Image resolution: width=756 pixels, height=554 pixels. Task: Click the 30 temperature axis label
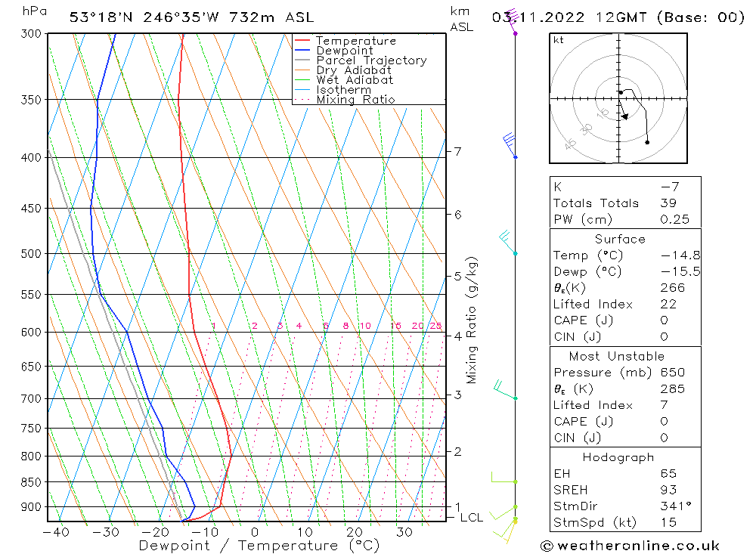(x=404, y=532)
